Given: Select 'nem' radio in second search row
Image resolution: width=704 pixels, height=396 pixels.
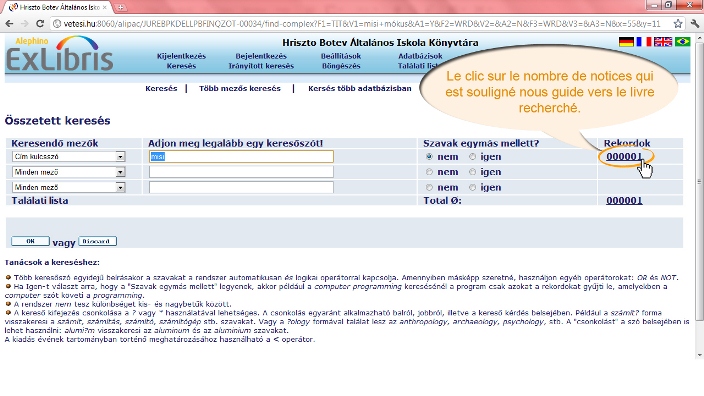Looking at the screenshot, I should tap(429, 172).
